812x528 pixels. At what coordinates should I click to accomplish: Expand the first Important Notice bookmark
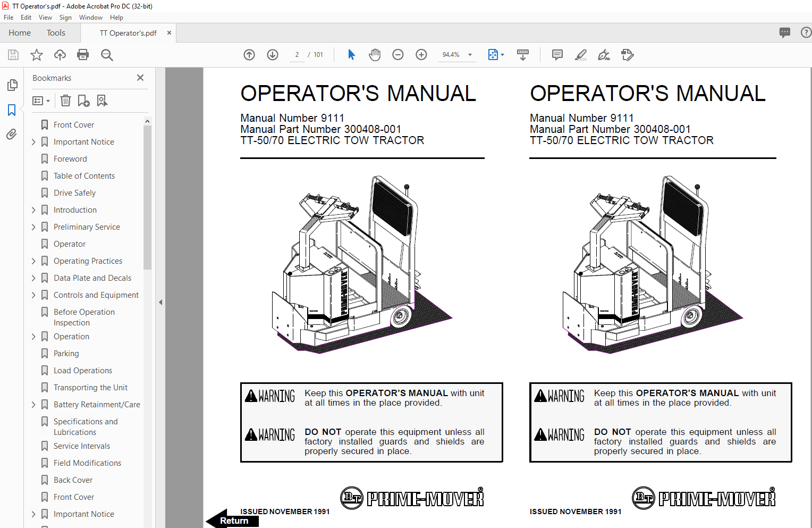coord(33,142)
